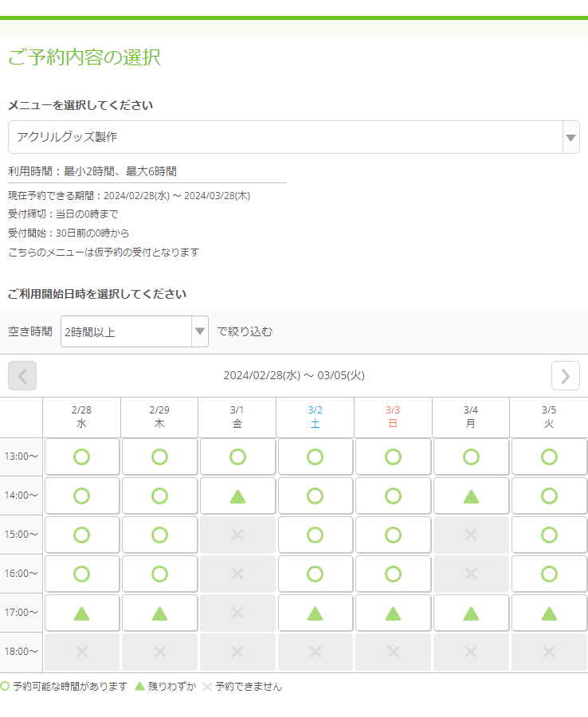Screen dimensions: 588x717
Task: Click the 3/2 Saturday column header
Action: (x=315, y=417)
